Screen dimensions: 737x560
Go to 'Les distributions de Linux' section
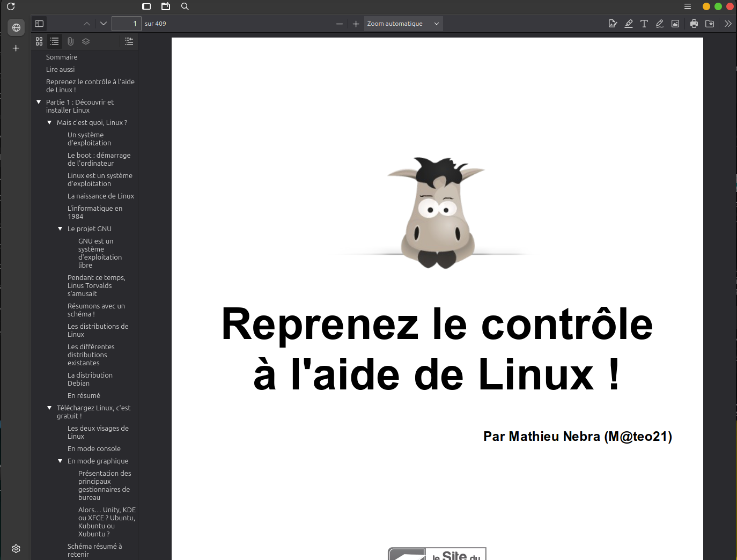(x=98, y=330)
